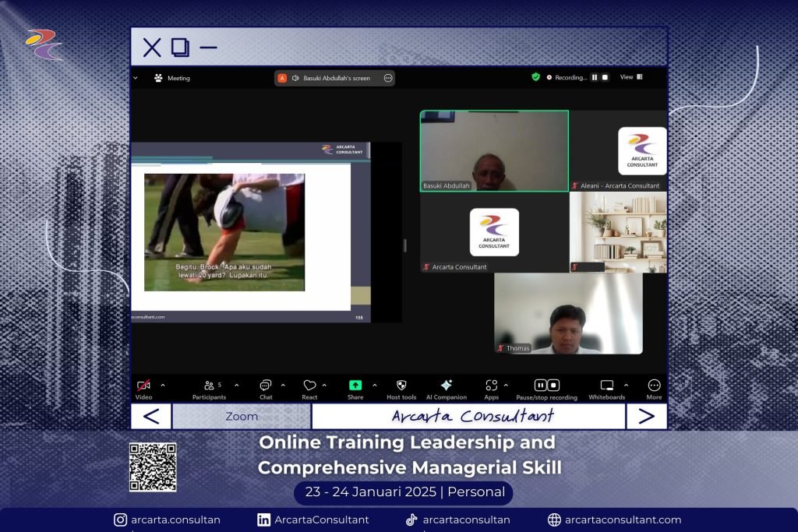Stop recording from the top bar
The image size is (798, 532).
(x=604, y=78)
